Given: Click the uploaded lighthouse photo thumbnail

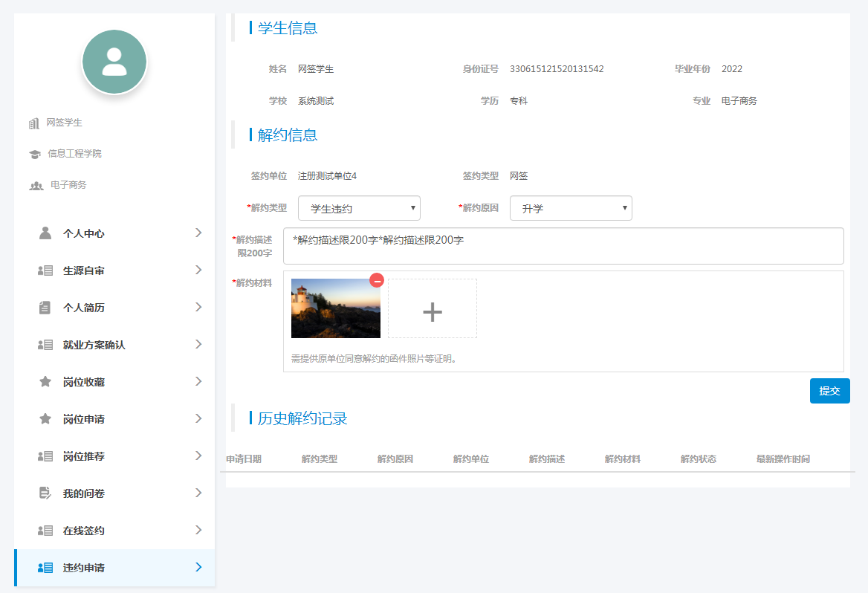Looking at the screenshot, I should 335,308.
